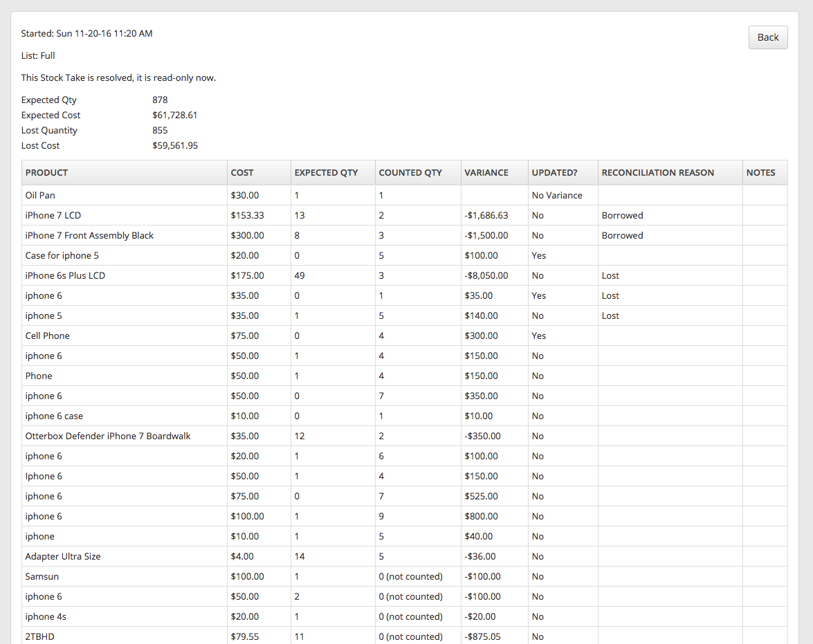Click the -$8,050.00 variance value

[x=486, y=275]
